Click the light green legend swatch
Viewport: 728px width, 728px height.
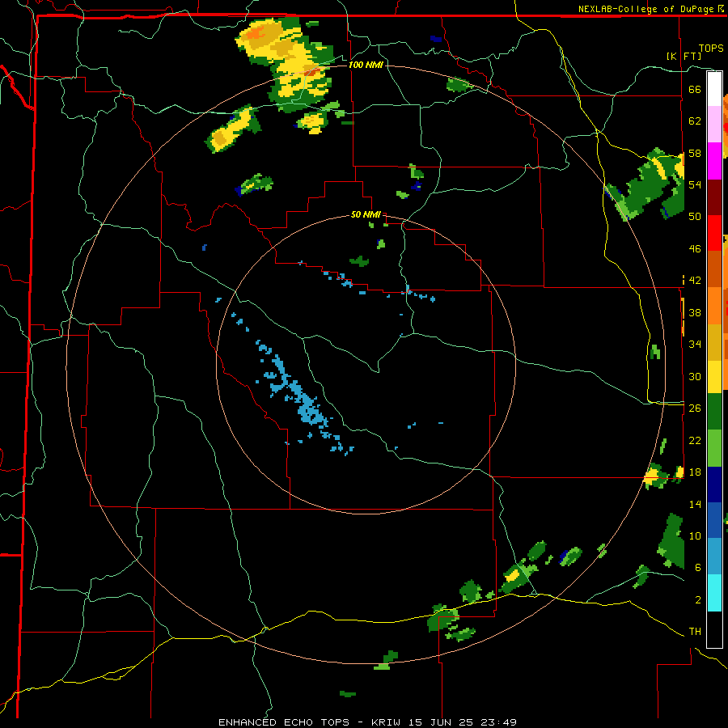click(x=714, y=448)
